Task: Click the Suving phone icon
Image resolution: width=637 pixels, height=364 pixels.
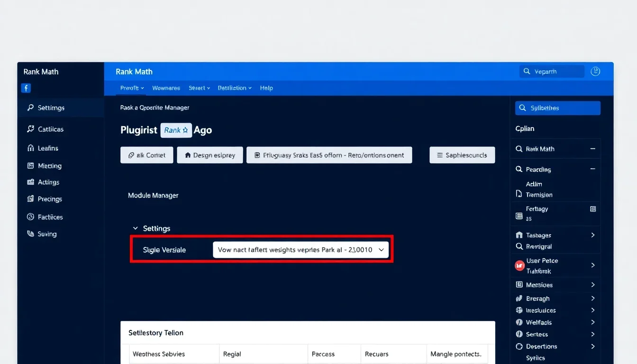Action: pos(31,234)
